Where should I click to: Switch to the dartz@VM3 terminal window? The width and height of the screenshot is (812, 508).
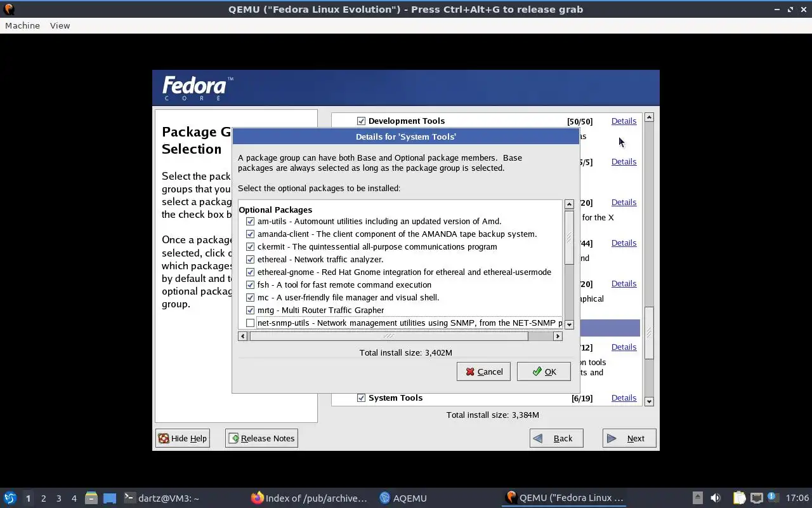162,498
